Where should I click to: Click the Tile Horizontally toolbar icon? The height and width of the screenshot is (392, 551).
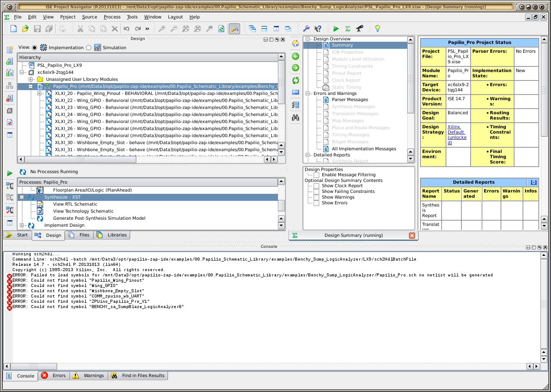tap(264, 29)
